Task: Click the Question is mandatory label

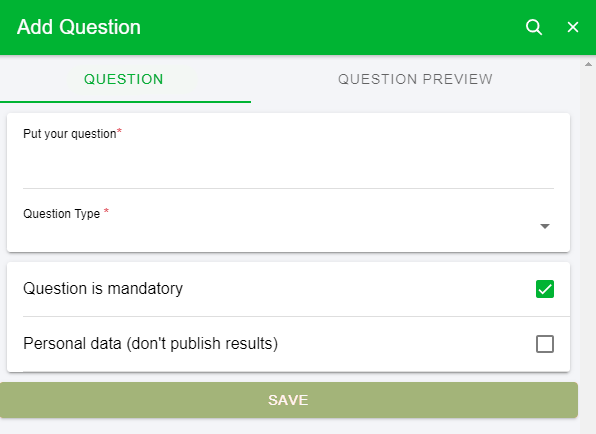Action: click(103, 288)
